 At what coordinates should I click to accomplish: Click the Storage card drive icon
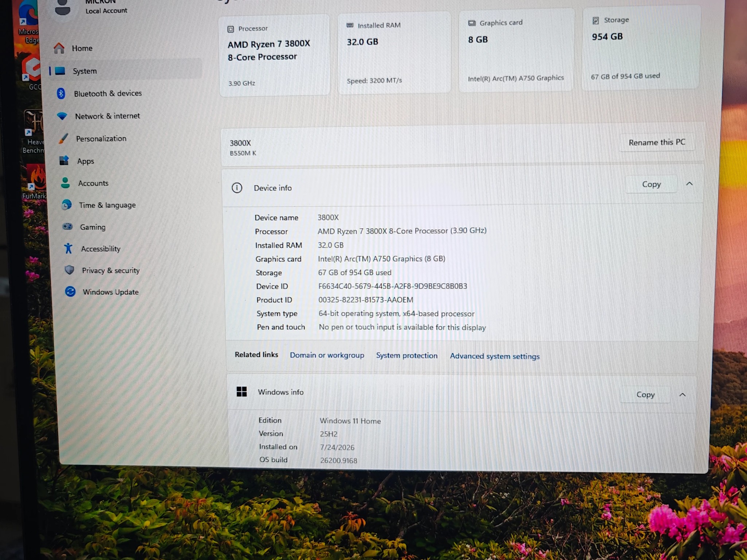tap(596, 20)
